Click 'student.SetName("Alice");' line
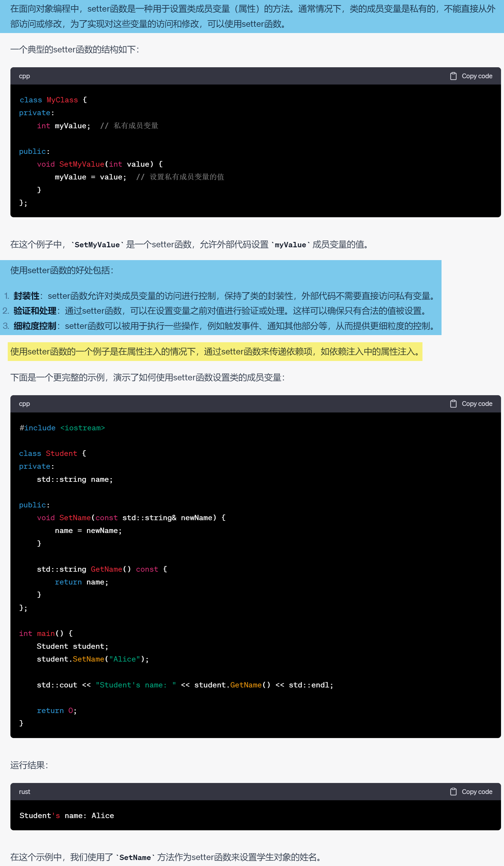 point(93,659)
